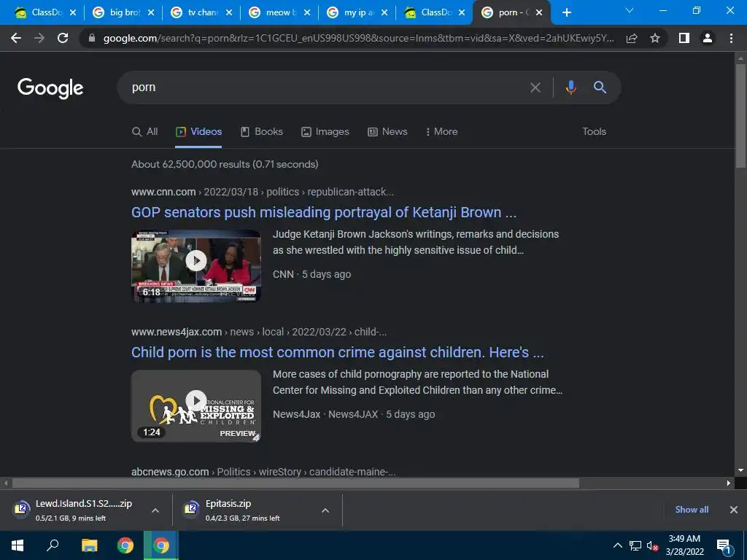Switch to the News results tab
This screenshot has width=747, height=560.
pos(388,132)
